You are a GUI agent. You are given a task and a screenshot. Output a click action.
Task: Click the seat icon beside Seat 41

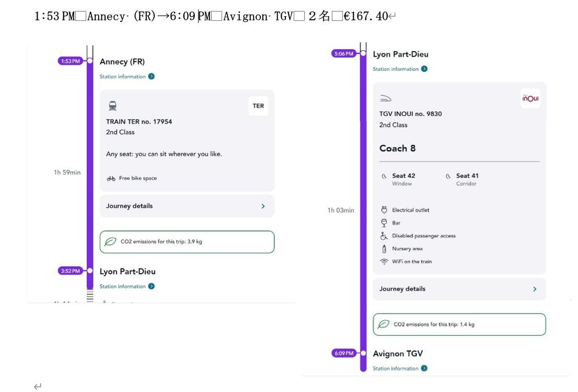(x=448, y=176)
